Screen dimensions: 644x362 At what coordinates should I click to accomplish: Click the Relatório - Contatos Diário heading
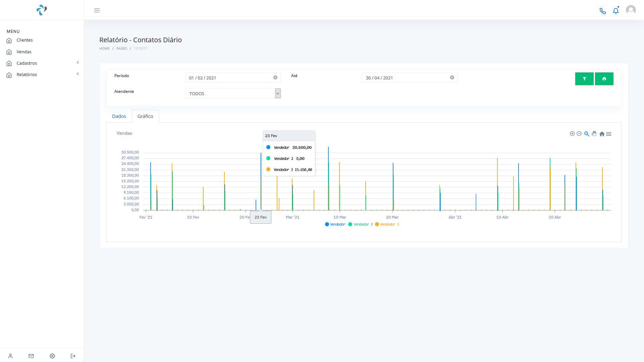click(x=141, y=40)
